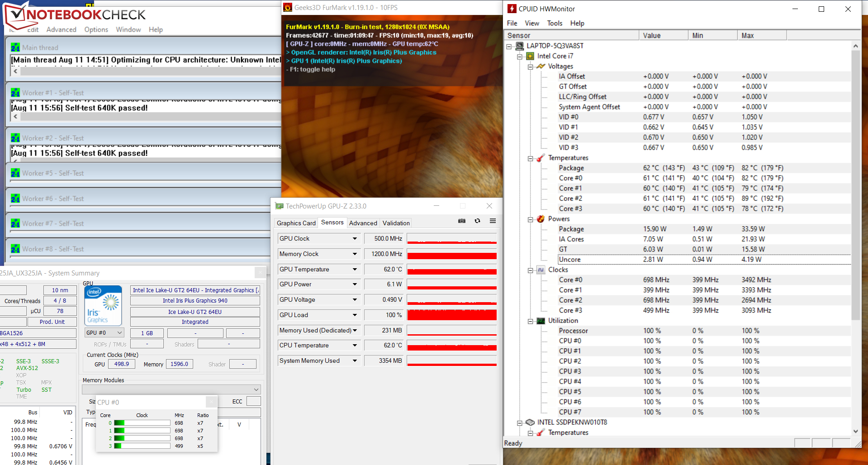Image resolution: width=868 pixels, height=465 pixels.
Task: Open the System Memory Used dropdown
Action: [x=355, y=361]
